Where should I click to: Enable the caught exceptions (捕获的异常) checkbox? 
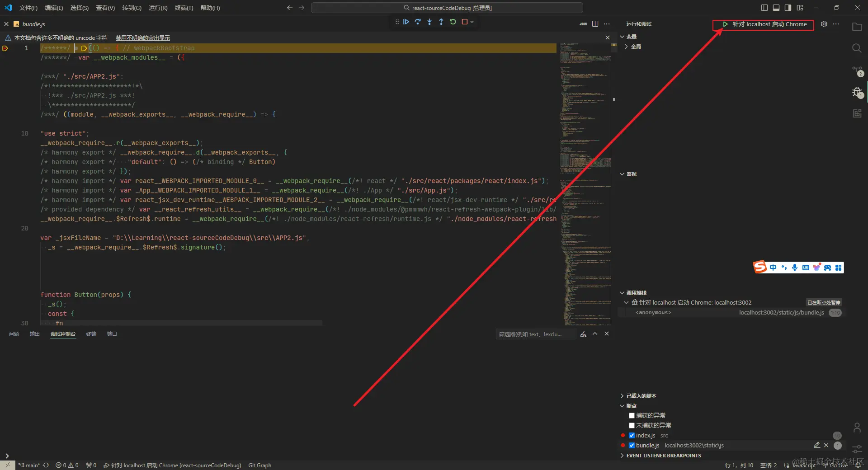point(632,415)
